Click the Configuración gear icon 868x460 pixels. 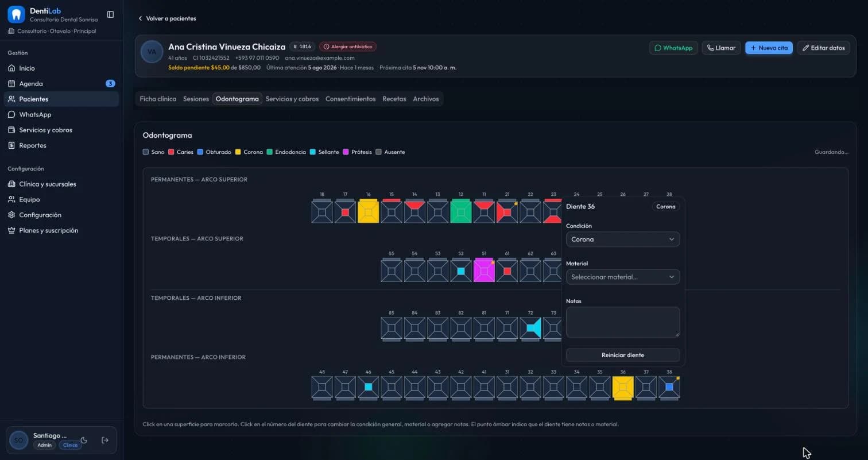pyautogui.click(x=11, y=215)
